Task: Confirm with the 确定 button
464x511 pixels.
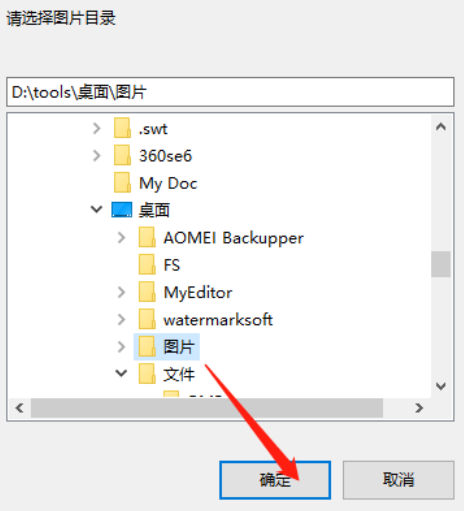Action: (x=275, y=480)
